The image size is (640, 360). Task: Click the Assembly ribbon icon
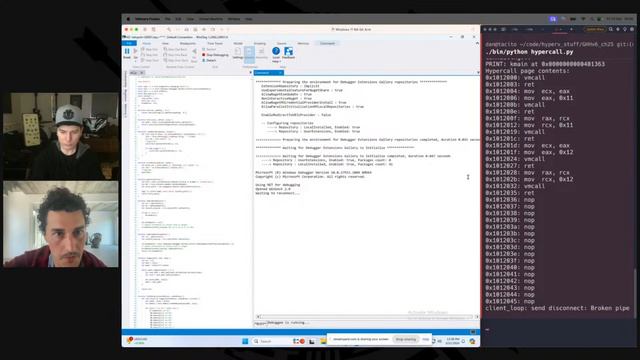pos(262,52)
